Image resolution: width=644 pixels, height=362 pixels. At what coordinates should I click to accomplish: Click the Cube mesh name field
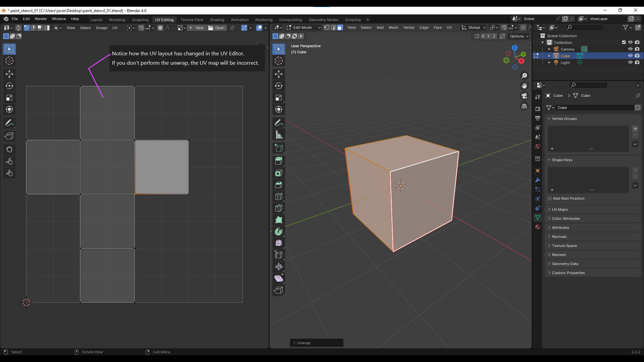(595, 108)
